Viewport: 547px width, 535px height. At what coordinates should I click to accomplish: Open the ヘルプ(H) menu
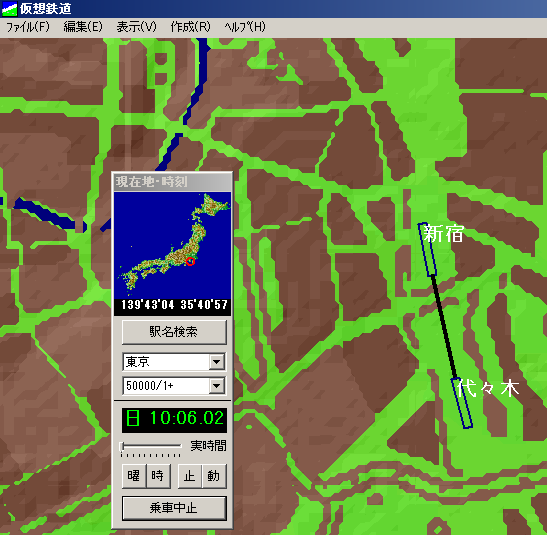[245, 27]
